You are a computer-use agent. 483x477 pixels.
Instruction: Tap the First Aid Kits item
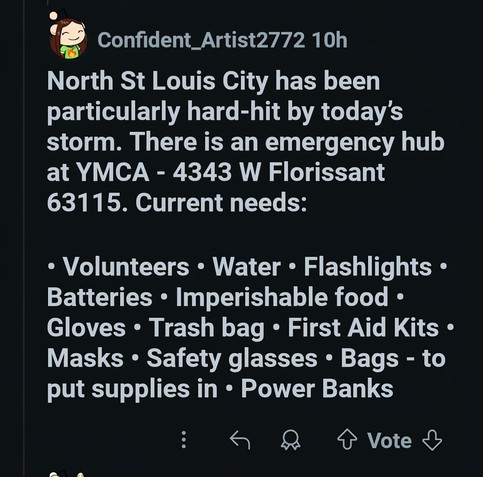tap(363, 327)
